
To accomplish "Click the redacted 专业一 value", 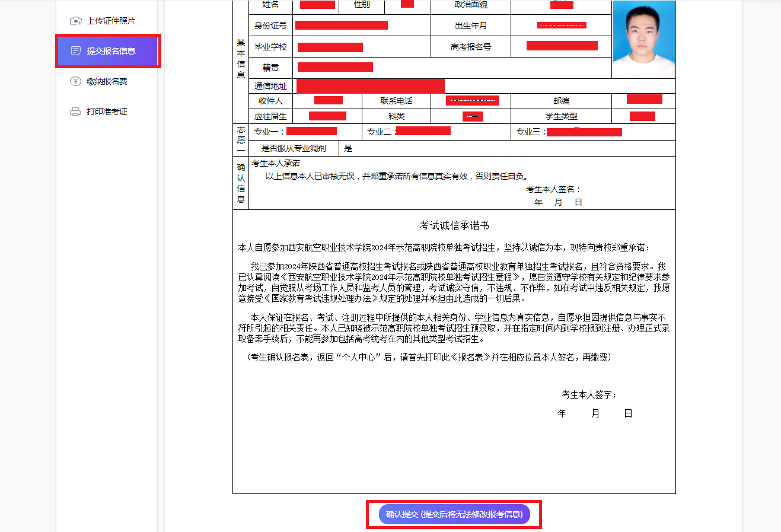I will click(311, 132).
